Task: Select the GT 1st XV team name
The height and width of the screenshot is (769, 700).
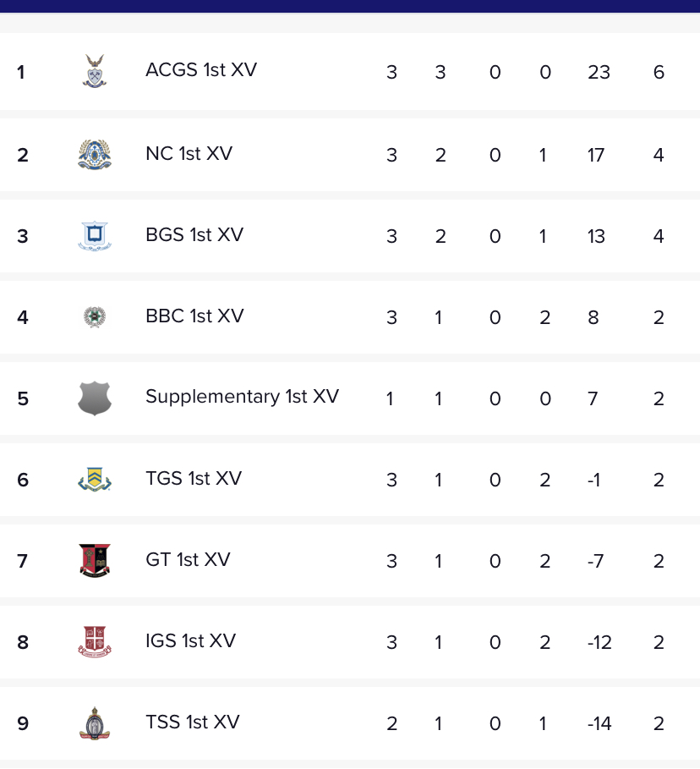Action: (188, 559)
